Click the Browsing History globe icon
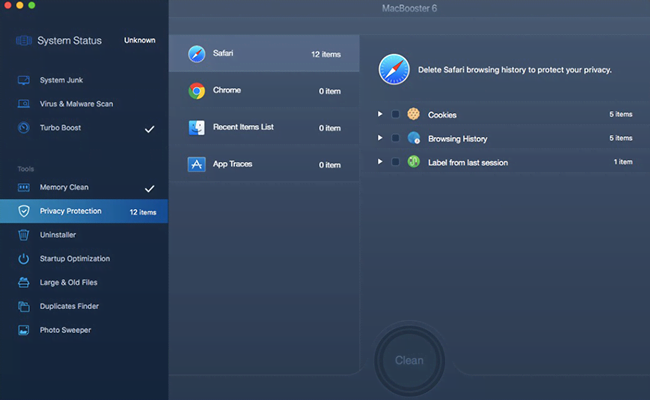The image size is (650, 400). pos(413,138)
